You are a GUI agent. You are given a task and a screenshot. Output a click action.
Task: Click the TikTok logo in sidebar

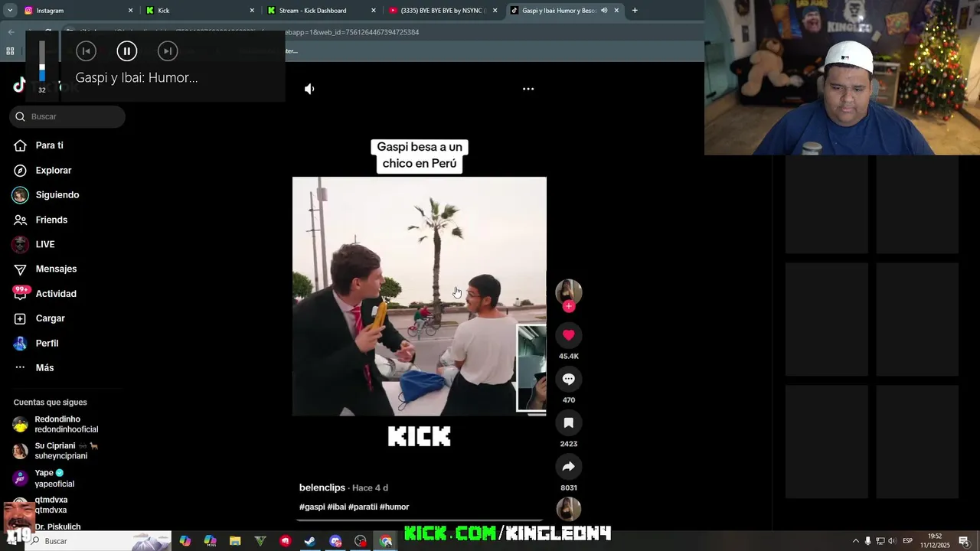click(x=20, y=86)
